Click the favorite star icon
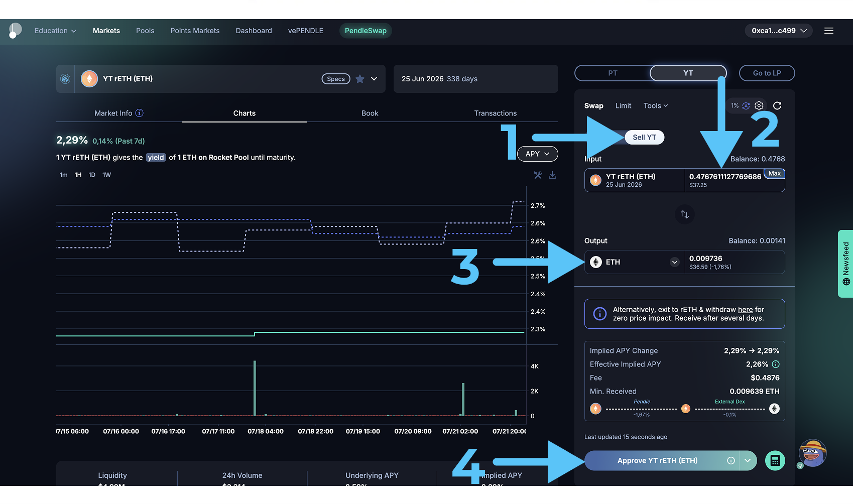Screen dimensions: 853x504 coord(360,79)
